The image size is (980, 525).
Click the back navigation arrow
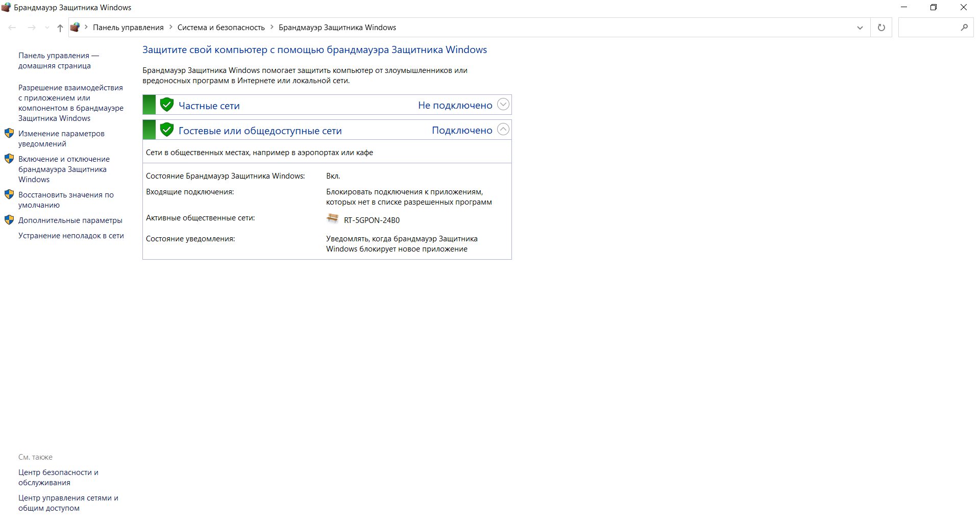tap(12, 28)
